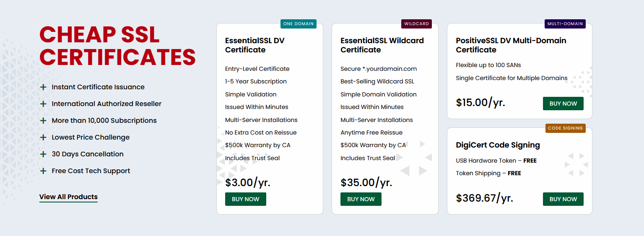Buy the PositiveSSL DV Multi-Domain Certificate
Screen dimensions: 644x236
click(x=563, y=104)
